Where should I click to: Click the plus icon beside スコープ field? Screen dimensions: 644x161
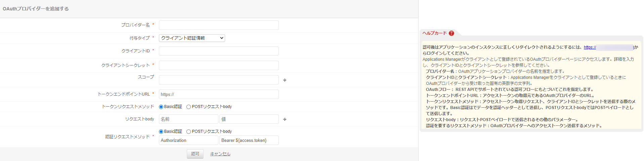[285, 80]
